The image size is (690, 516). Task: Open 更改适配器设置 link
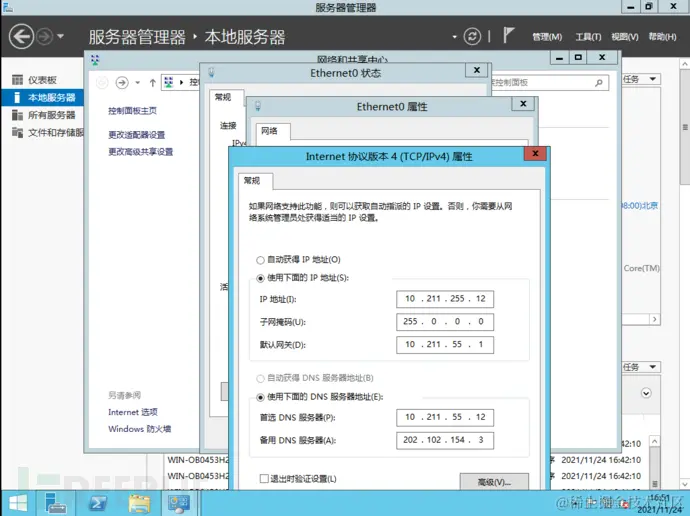[136, 135]
